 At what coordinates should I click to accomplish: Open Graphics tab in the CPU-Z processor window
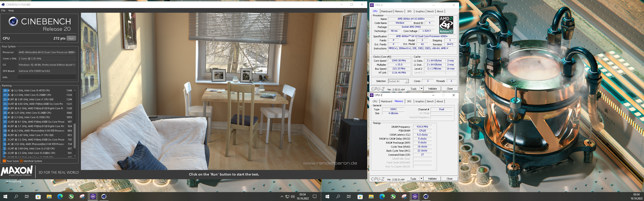click(x=420, y=11)
